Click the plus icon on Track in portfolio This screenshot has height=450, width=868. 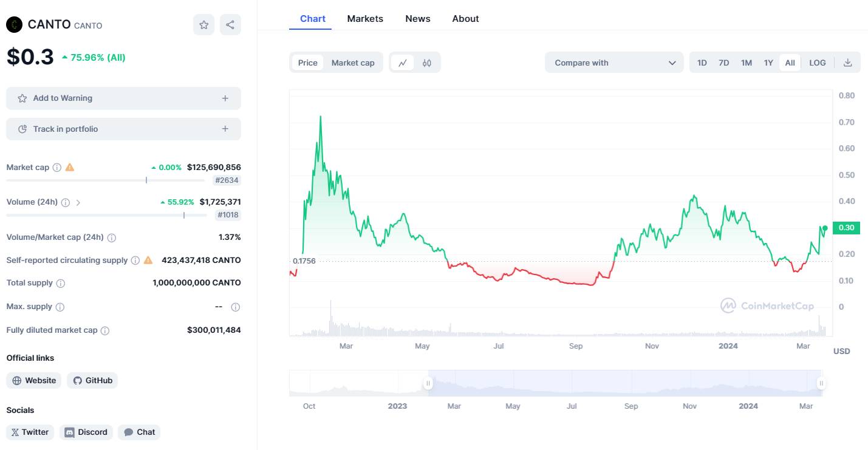(225, 129)
